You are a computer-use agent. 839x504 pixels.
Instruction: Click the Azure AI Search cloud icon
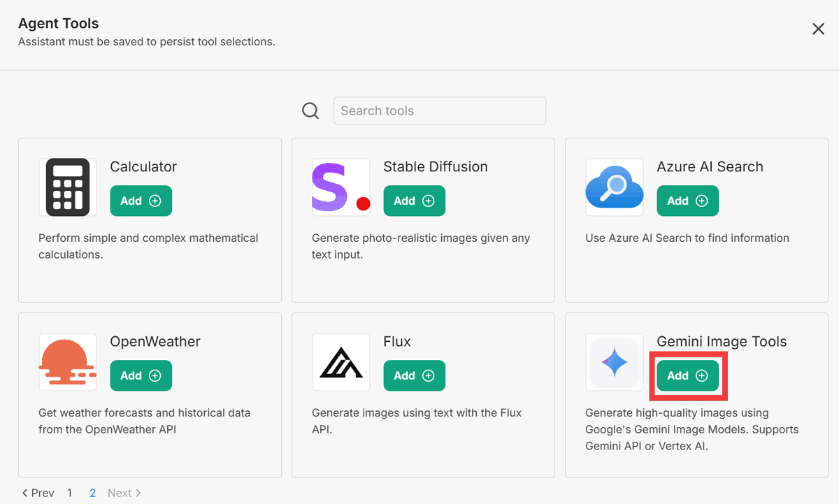click(x=615, y=187)
